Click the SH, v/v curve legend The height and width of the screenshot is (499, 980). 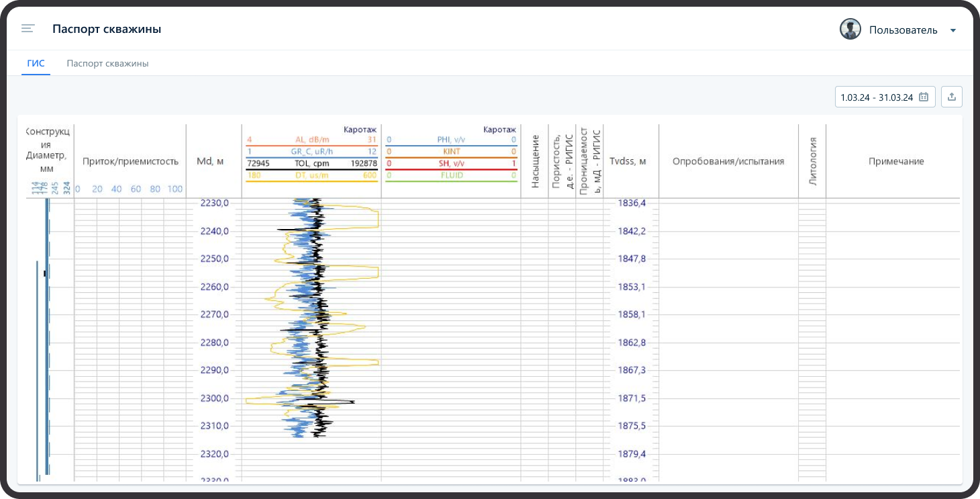point(451,163)
